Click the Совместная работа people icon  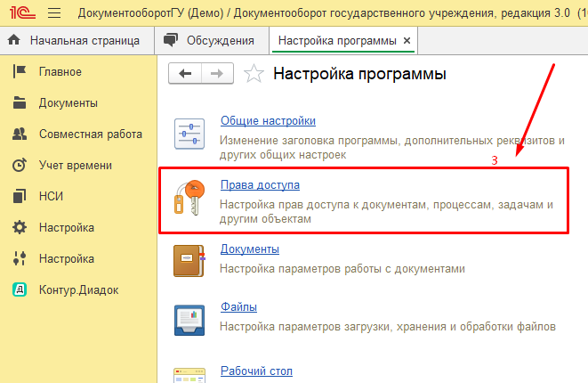pos(20,134)
